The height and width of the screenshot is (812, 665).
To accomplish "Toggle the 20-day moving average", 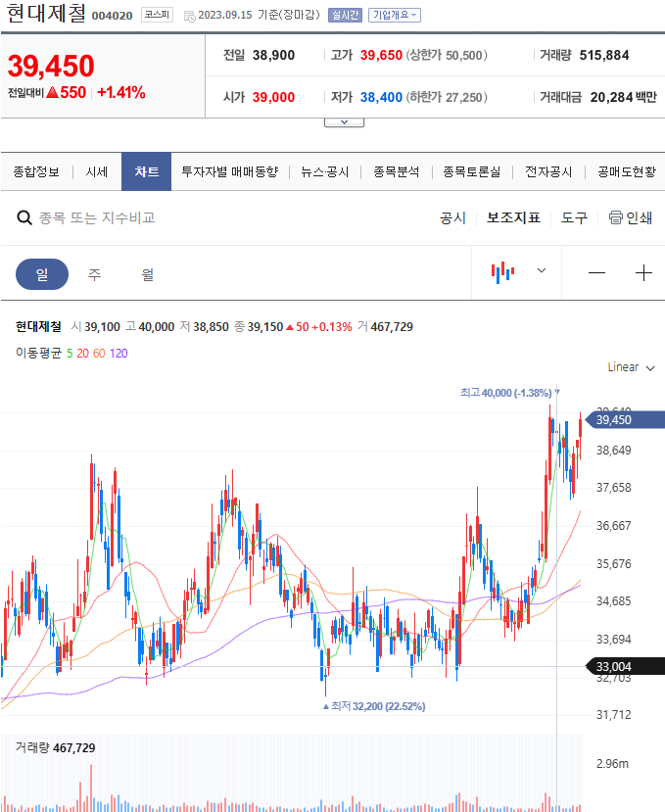I will pyautogui.click(x=83, y=354).
